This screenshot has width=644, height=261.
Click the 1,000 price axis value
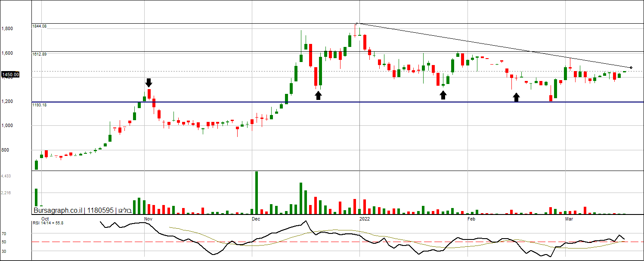point(7,126)
